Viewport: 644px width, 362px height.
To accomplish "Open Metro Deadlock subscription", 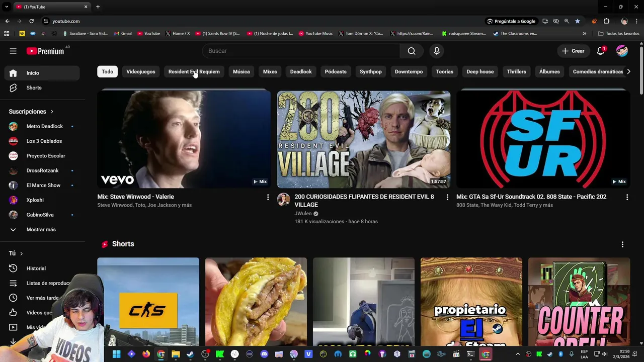I will click(x=42, y=126).
